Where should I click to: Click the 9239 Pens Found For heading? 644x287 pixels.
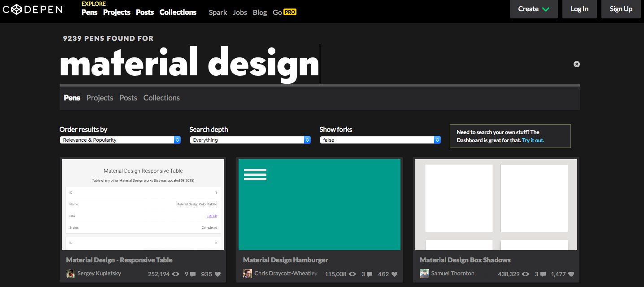pyautogui.click(x=108, y=39)
